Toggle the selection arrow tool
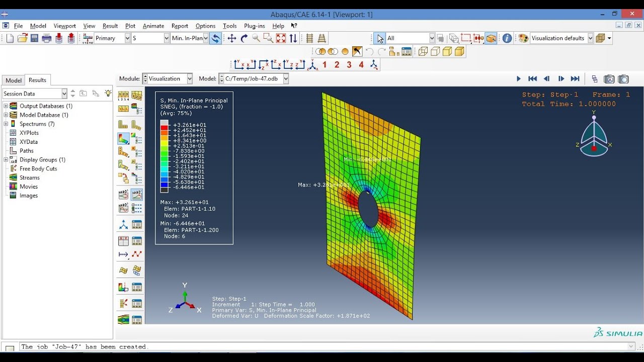644x362 pixels. pos(380,38)
